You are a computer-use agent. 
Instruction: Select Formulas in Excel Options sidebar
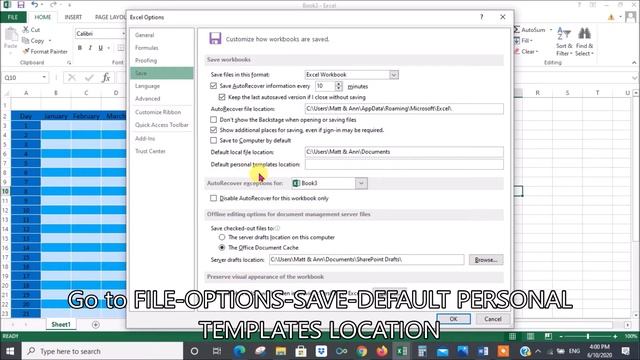162,48
